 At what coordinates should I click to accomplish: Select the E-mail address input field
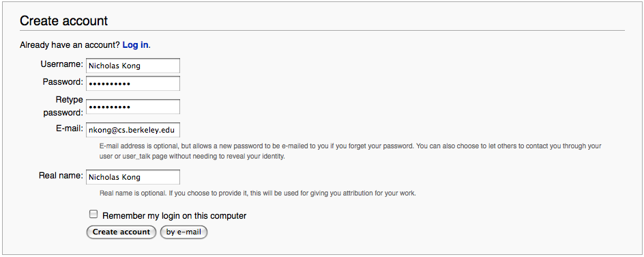pos(132,131)
